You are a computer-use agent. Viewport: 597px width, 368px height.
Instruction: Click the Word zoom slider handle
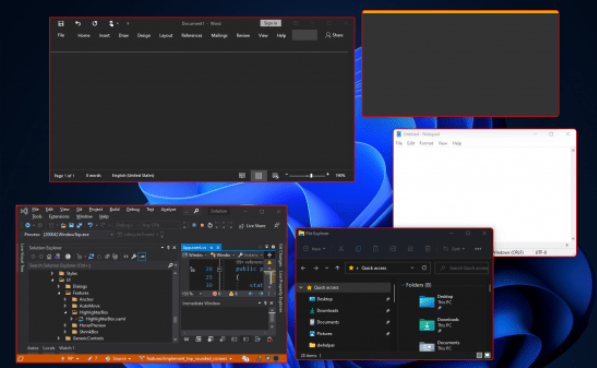(311, 175)
